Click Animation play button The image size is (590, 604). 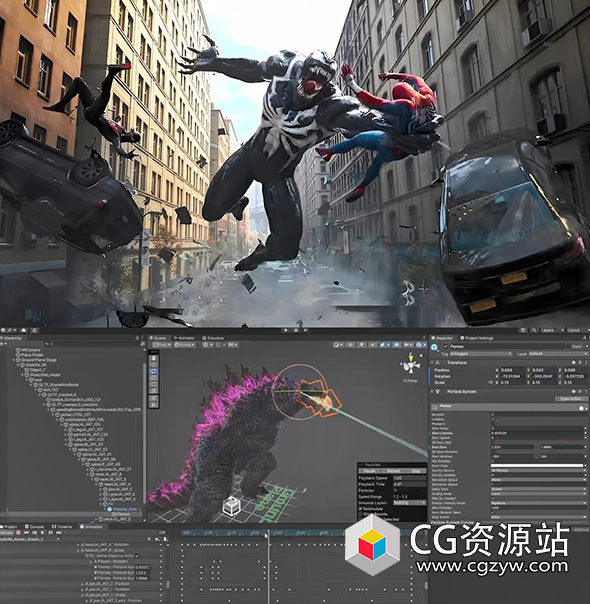coord(42,532)
